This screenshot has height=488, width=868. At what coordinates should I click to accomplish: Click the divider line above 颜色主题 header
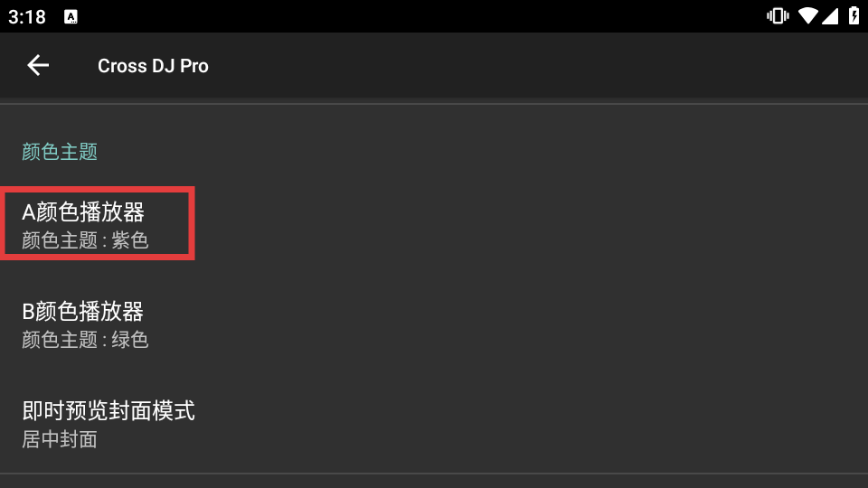(434, 104)
